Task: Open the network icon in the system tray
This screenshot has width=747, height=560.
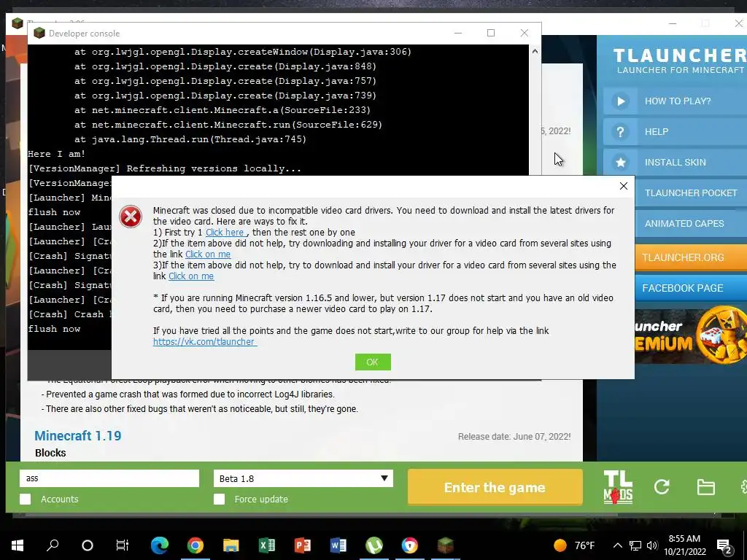Action: pyautogui.click(x=635, y=545)
